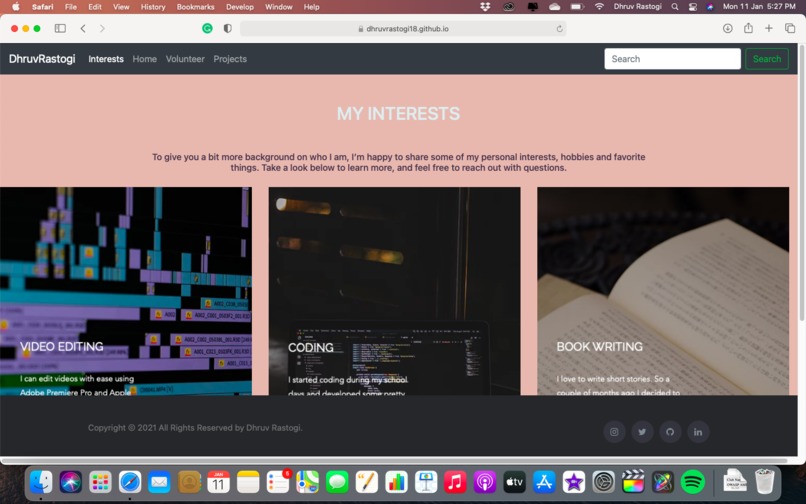Viewport: 806px width, 504px height.
Task: Click the green Grammarly extension icon
Action: [207, 28]
